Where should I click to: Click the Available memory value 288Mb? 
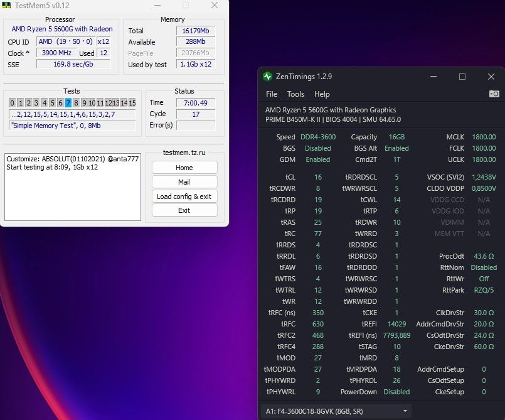pyautogui.click(x=196, y=41)
